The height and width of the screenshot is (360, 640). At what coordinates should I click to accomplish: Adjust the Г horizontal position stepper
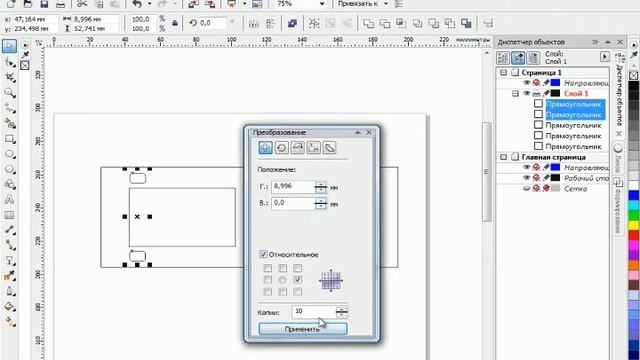321,187
